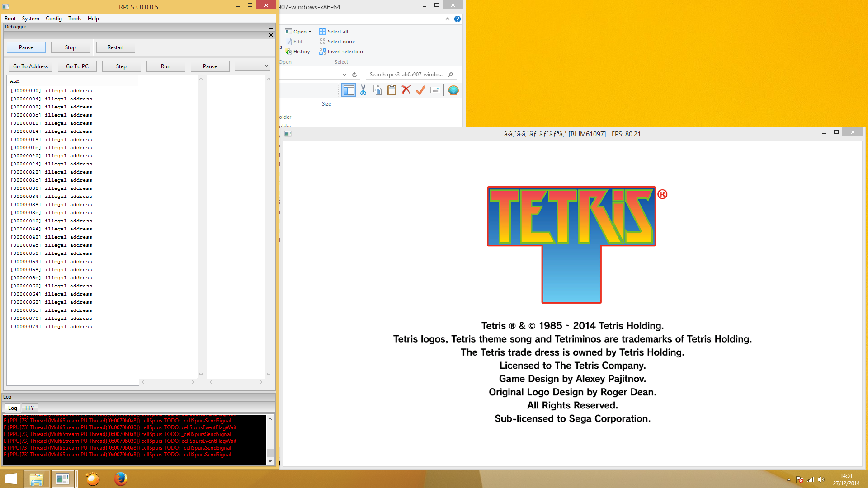Viewport: 868px width, 488px height.
Task: Click the Explorer search input field
Action: coord(406,75)
